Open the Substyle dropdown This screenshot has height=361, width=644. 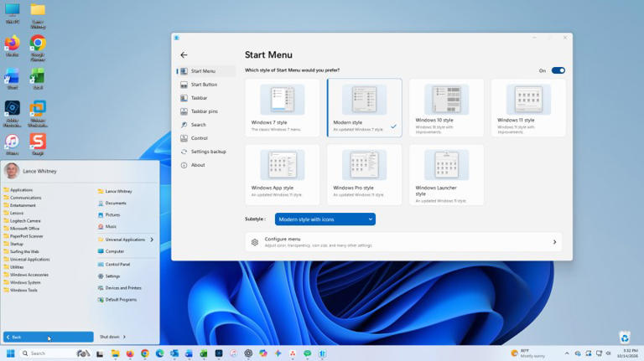coord(325,219)
